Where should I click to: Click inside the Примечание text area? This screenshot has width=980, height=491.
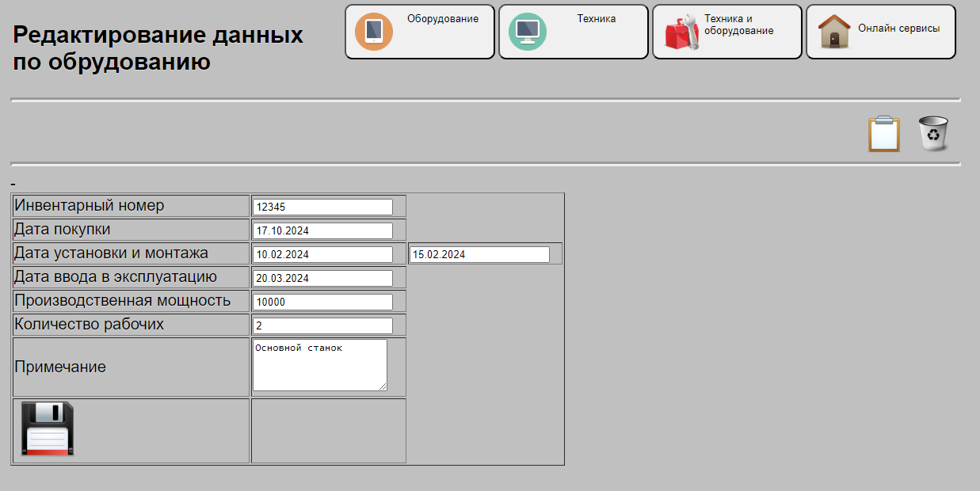pos(319,364)
